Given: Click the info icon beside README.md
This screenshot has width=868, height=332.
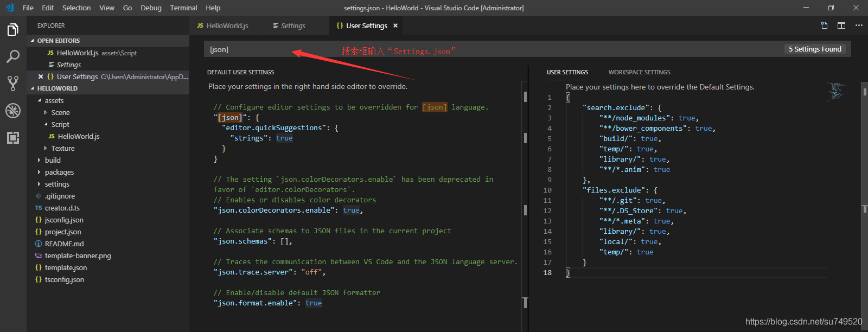Looking at the screenshot, I should [x=39, y=244].
